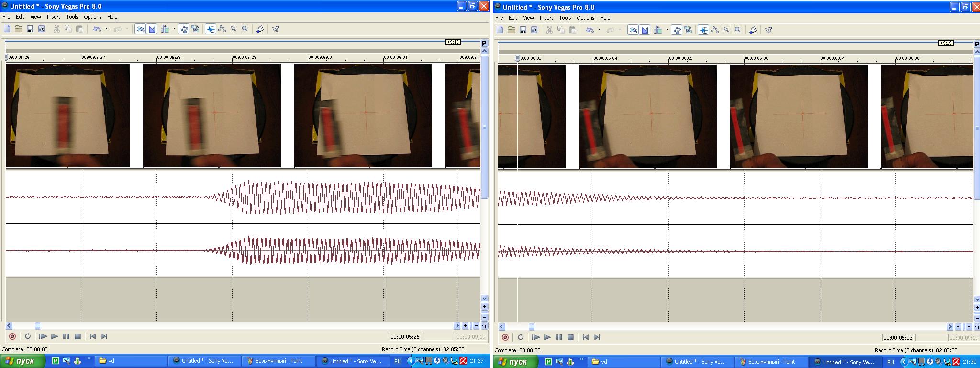Click What's This help icon in left window
This screenshot has height=368, width=980.
pyautogui.click(x=276, y=29)
